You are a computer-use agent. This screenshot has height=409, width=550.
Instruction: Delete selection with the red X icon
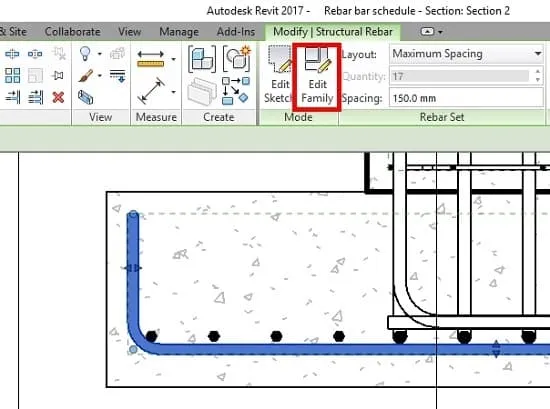tap(58, 97)
